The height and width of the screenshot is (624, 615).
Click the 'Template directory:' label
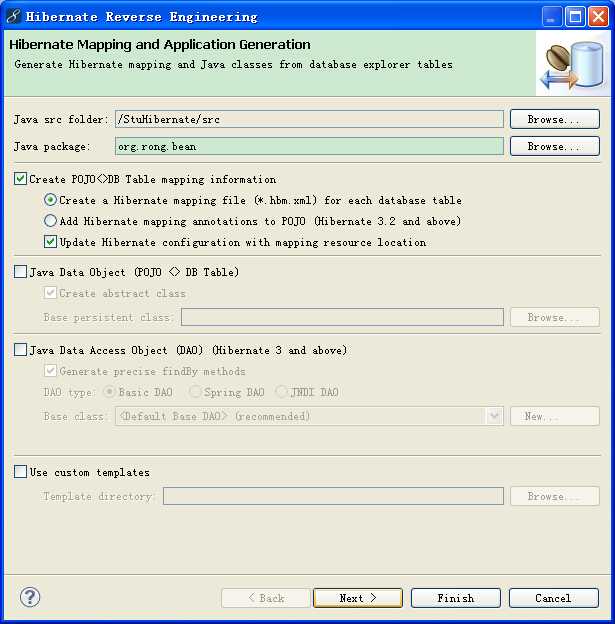click(98, 496)
